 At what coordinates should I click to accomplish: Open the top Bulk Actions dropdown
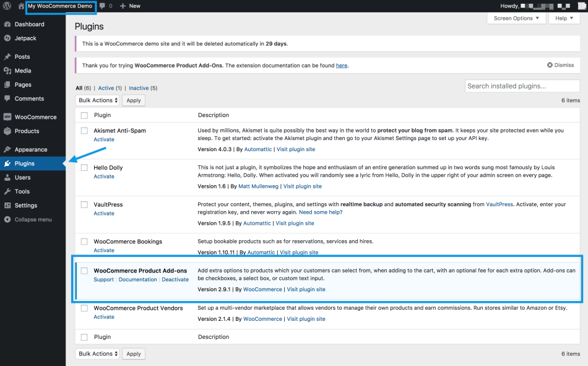pyautogui.click(x=98, y=100)
